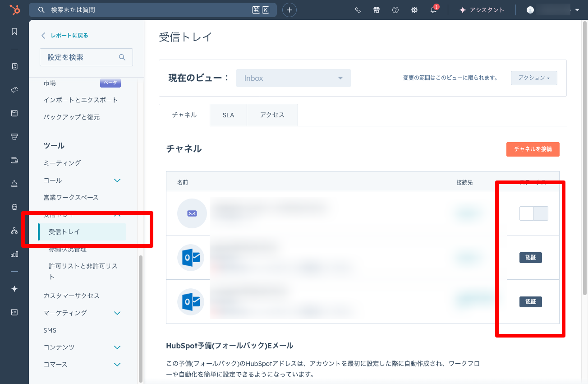The image size is (588, 384).
Task: Switch to the チャネル tab
Action: point(184,115)
